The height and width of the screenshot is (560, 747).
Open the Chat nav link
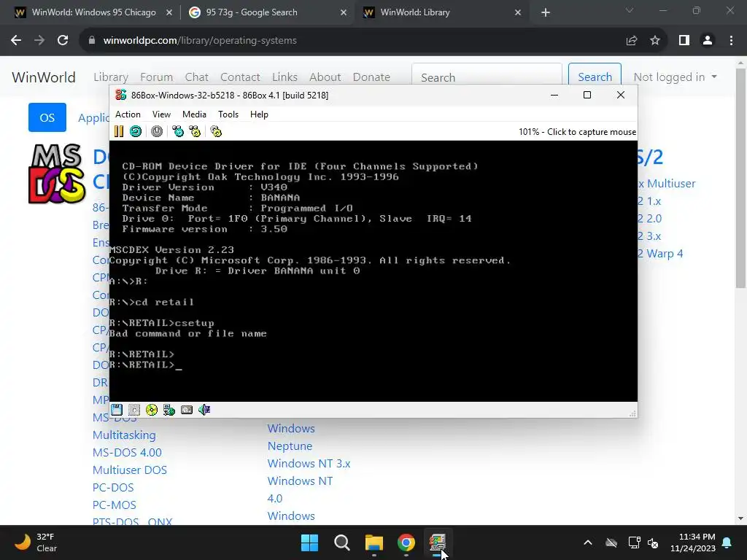(197, 77)
